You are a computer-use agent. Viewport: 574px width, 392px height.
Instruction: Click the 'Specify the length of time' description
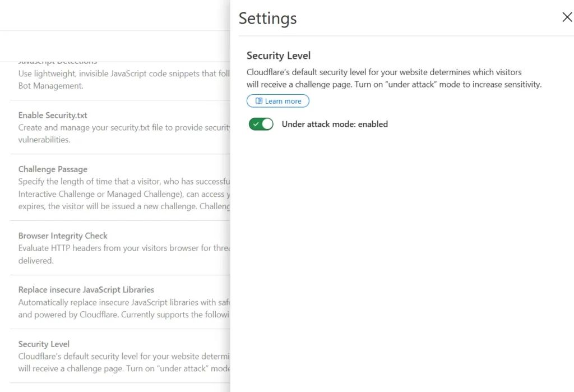(x=124, y=194)
